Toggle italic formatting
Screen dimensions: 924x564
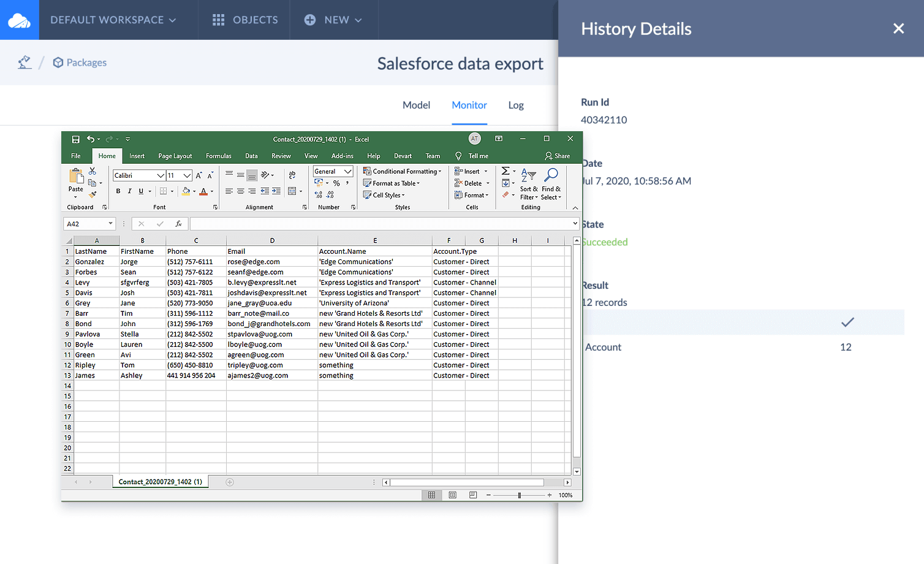tap(129, 191)
